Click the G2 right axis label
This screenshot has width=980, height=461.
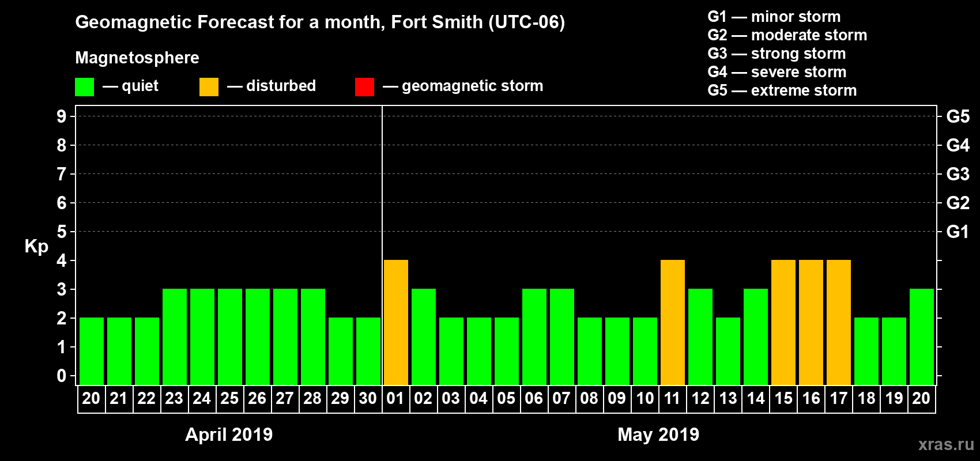tap(958, 203)
